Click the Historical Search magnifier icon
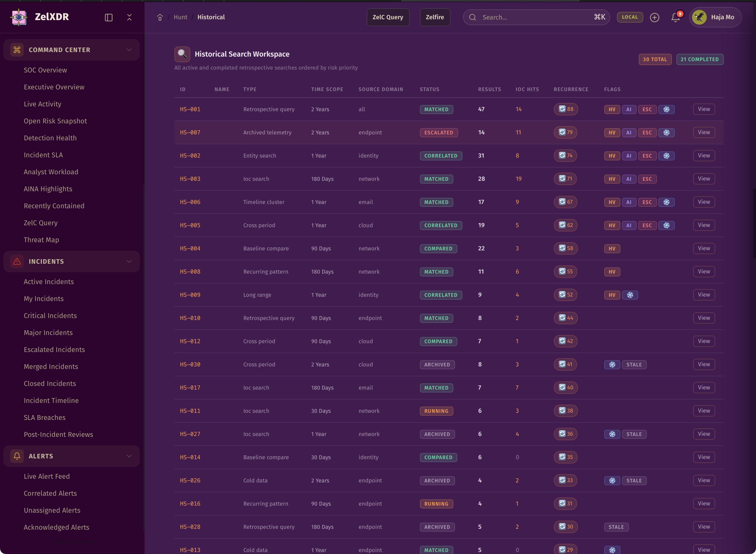 point(182,54)
